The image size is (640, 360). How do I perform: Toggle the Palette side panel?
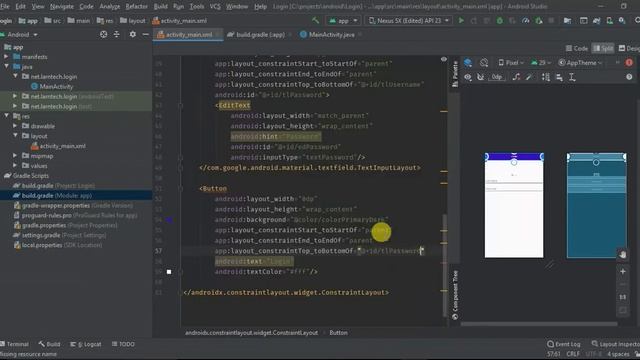pos(455,74)
